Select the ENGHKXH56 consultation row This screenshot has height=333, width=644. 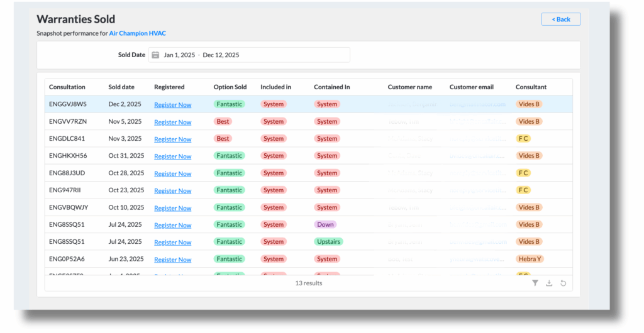point(68,156)
